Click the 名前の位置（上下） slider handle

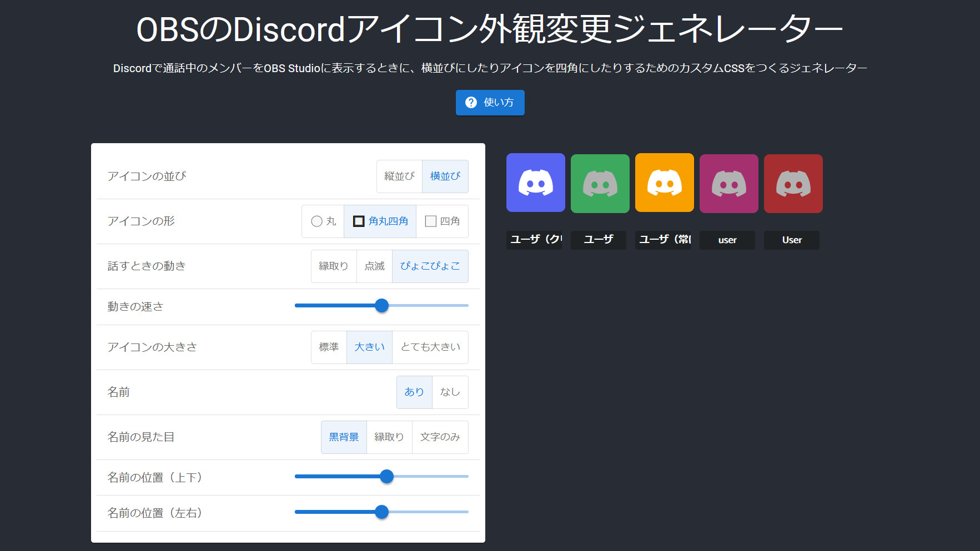click(x=386, y=477)
